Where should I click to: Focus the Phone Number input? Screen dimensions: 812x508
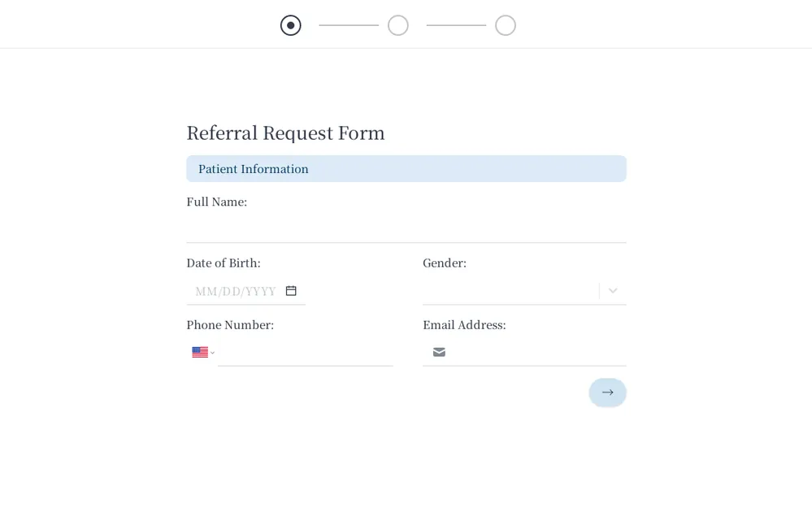(x=306, y=353)
